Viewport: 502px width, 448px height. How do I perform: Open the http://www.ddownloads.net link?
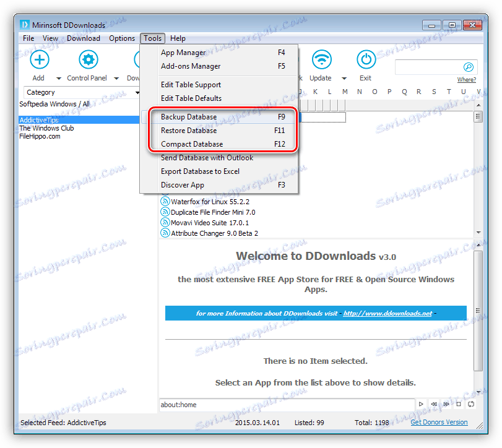pyautogui.click(x=387, y=313)
